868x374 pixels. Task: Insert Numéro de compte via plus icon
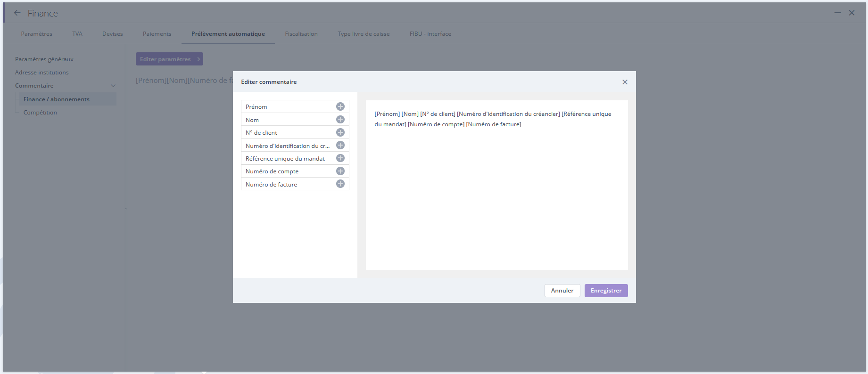click(x=340, y=171)
